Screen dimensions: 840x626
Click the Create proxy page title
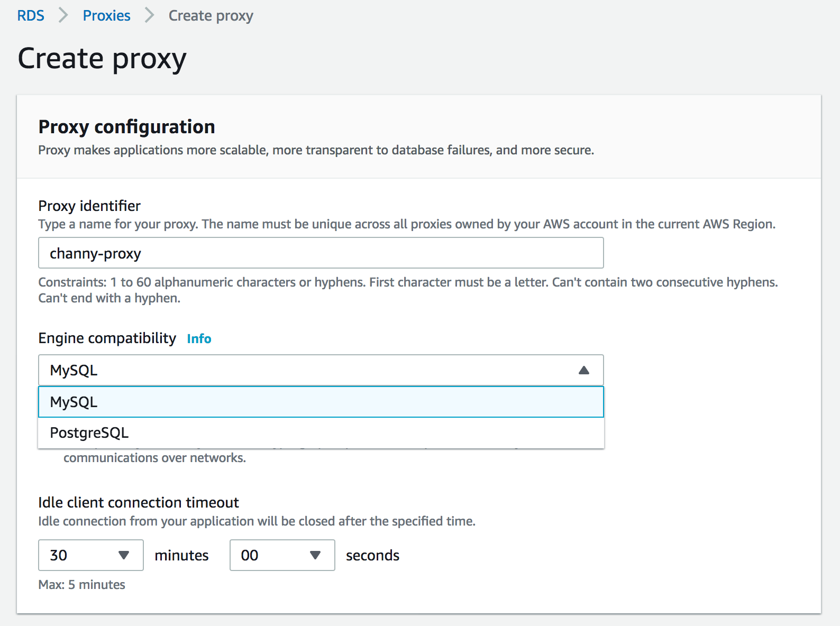102,58
